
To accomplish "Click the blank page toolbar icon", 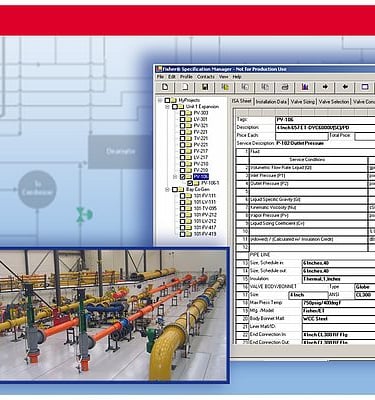I will [x=185, y=87].
